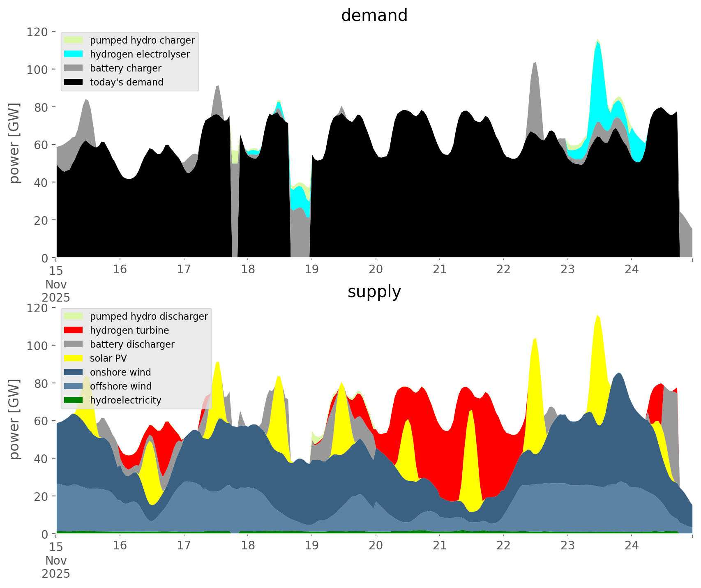Select the pumped hydro discharger legend swatch

[74, 316]
